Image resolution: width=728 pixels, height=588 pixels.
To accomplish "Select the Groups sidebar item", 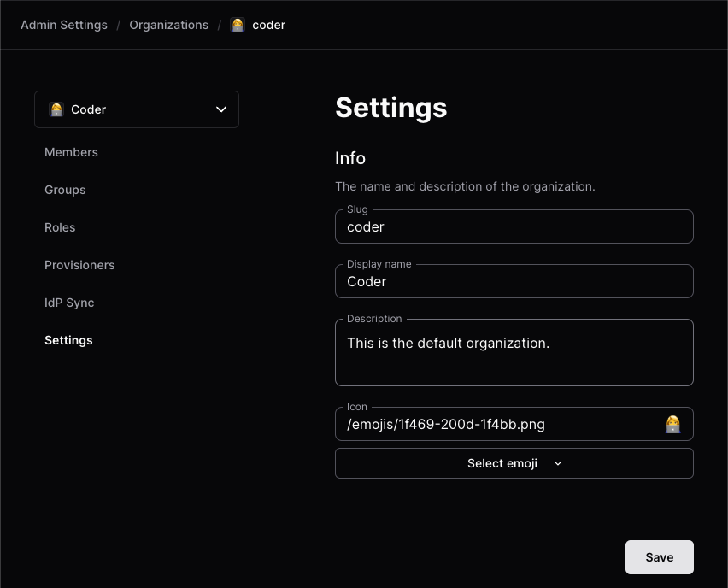I will (65, 190).
